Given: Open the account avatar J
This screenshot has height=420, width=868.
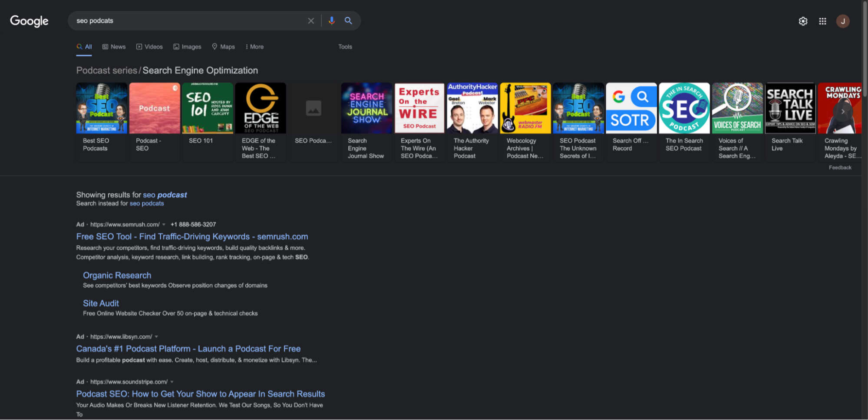Looking at the screenshot, I should [x=843, y=21].
